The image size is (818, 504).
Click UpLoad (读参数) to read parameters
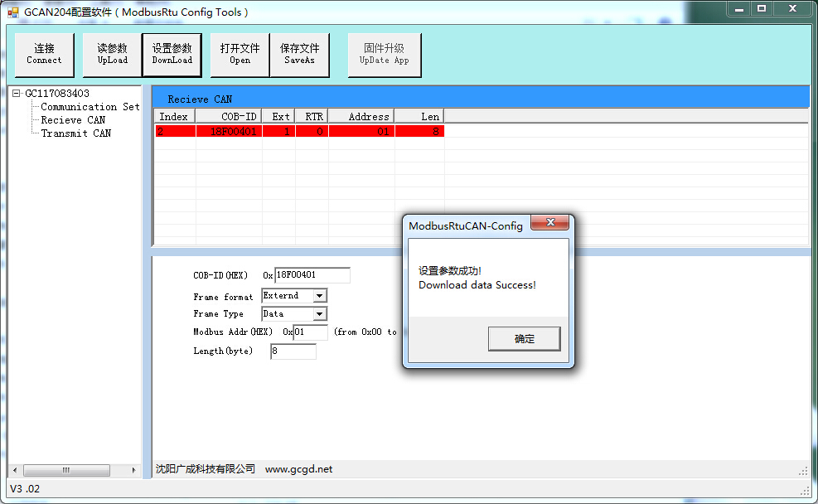click(x=111, y=55)
